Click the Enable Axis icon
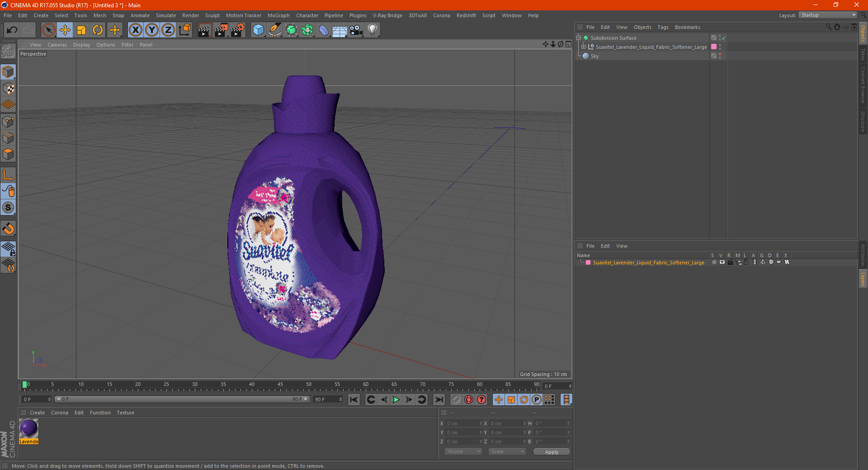 (x=8, y=175)
